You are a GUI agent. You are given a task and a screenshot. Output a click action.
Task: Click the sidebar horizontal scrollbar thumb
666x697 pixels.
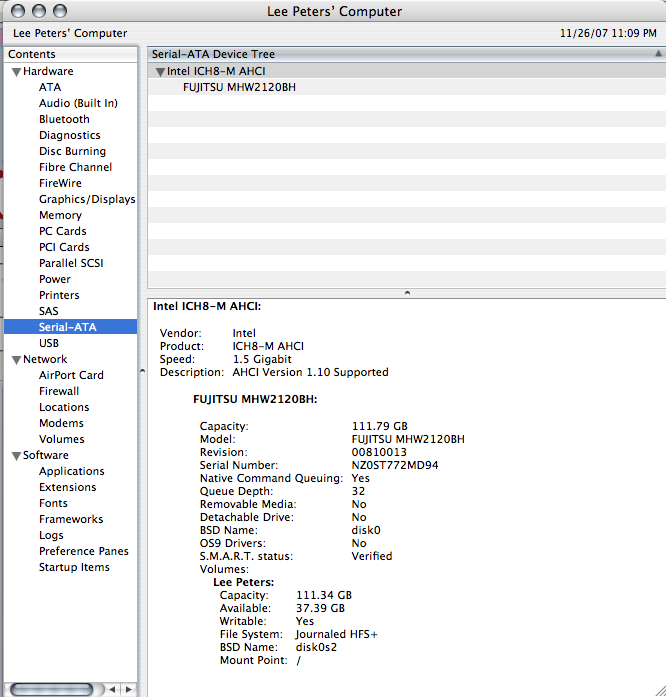pos(52,689)
